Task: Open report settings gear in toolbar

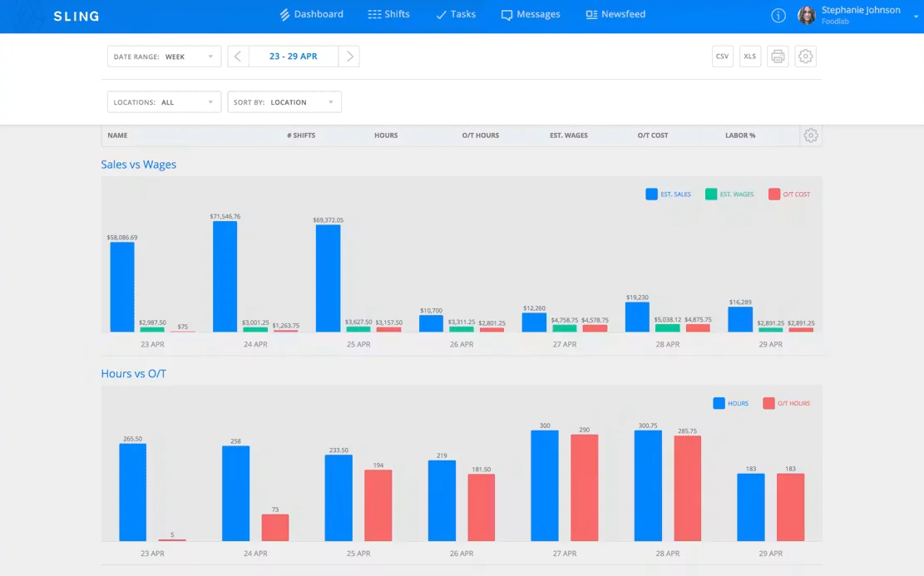Action: (x=805, y=57)
